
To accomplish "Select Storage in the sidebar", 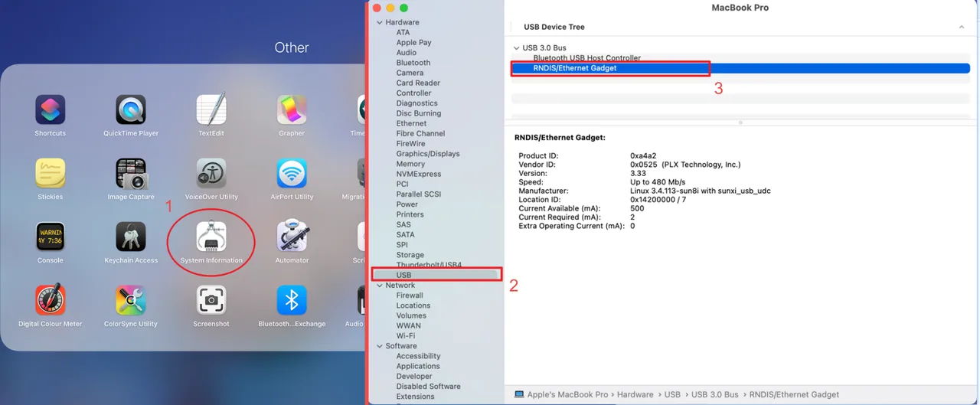I will (410, 255).
